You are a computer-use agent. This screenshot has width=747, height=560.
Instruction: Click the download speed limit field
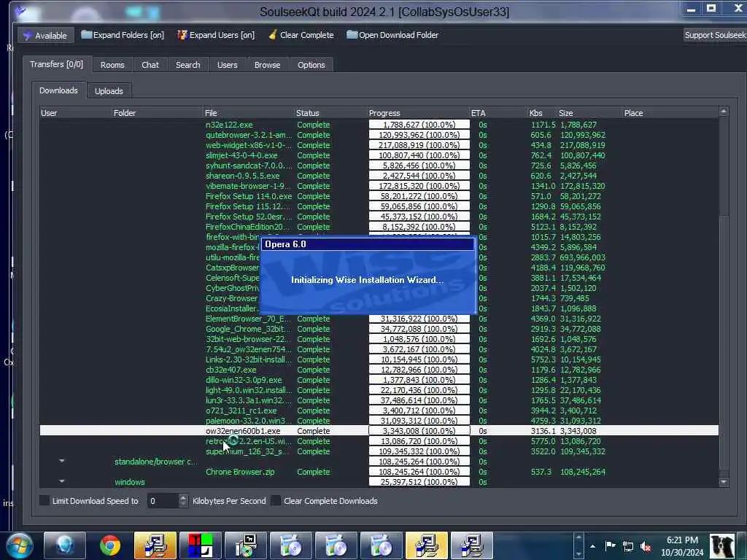(x=163, y=500)
